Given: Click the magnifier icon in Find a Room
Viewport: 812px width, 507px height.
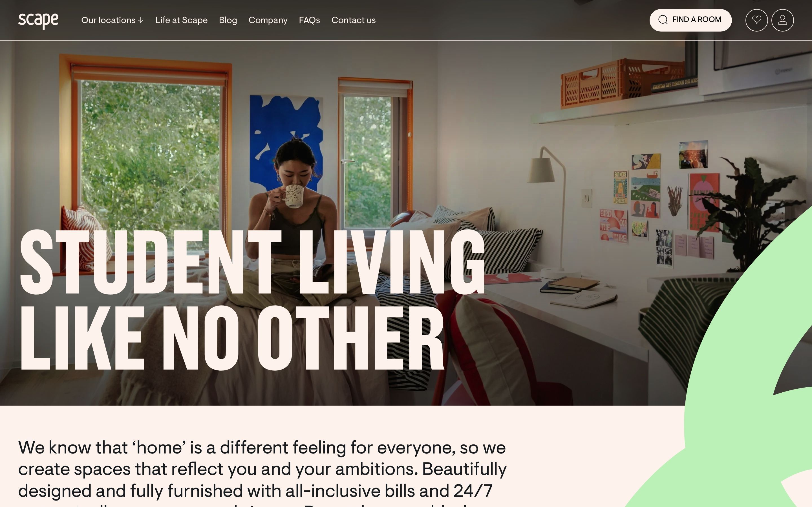Looking at the screenshot, I should click(x=663, y=20).
